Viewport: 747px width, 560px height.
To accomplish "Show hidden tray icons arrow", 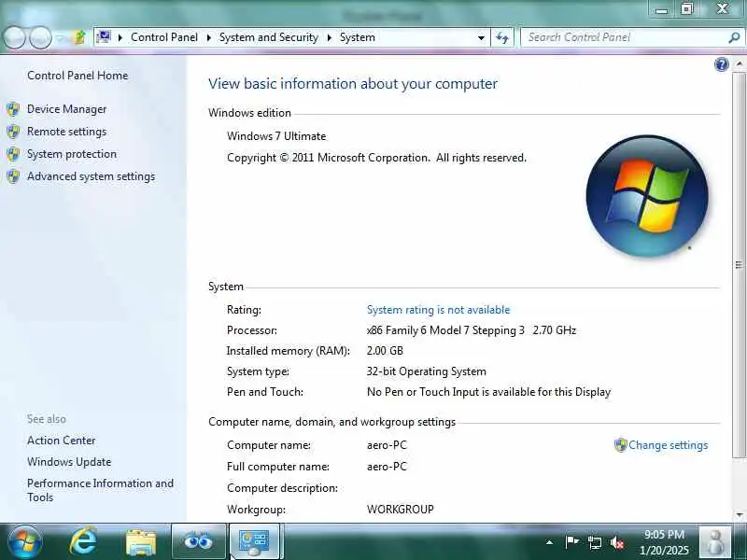I will click(x=549, y=542).
